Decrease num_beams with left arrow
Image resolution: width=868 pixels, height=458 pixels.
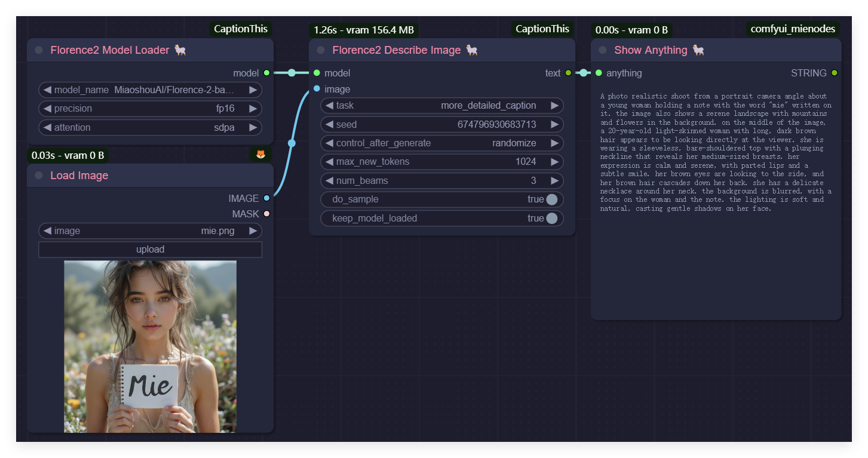coord(329,181)
